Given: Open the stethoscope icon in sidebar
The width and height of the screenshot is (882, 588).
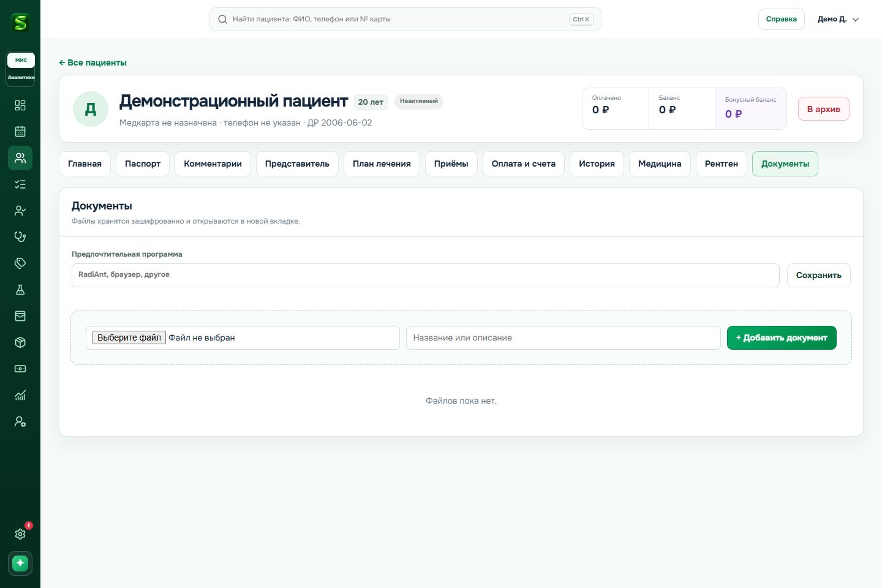Looking at the screenshot, I should click(x=20, y=237).
